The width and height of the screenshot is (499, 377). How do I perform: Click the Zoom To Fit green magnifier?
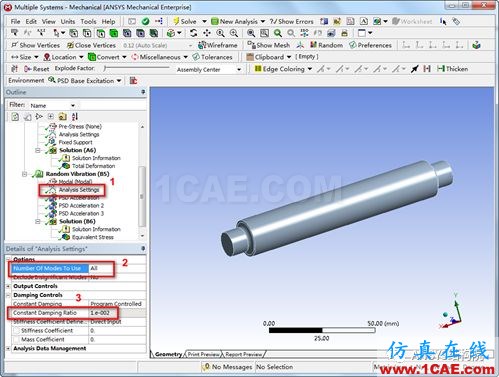click(x=278, y=33)
